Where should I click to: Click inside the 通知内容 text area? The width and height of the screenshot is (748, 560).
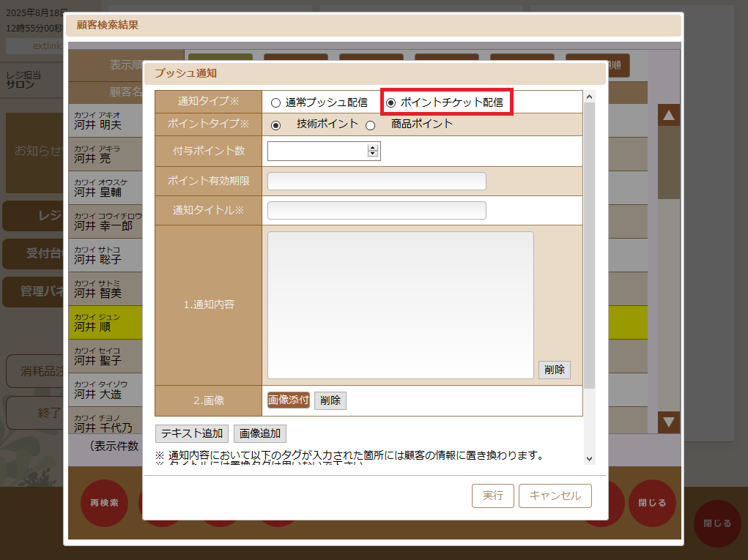[x=400, y=305]
